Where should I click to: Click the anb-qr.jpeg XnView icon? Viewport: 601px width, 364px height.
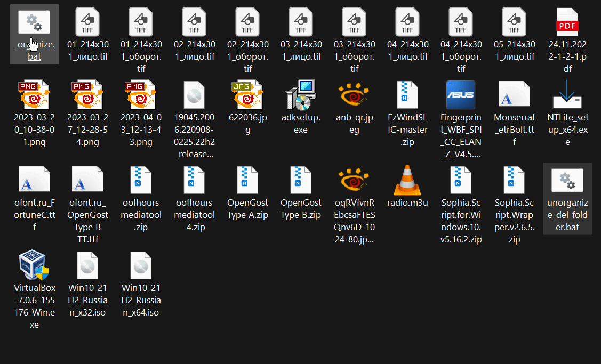click(x=354, y=95)
